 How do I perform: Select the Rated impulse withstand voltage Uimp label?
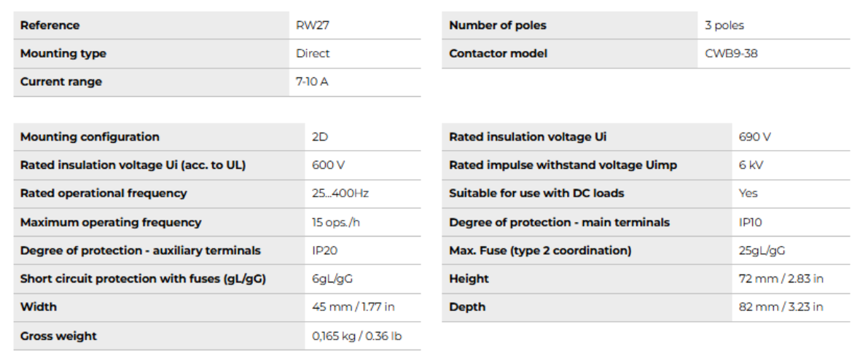click(563, 165)
